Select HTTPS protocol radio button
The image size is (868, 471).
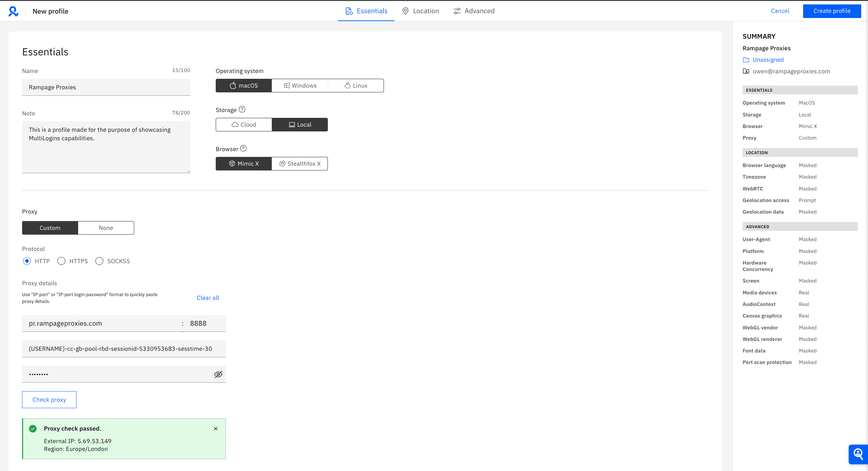(61, 261)
